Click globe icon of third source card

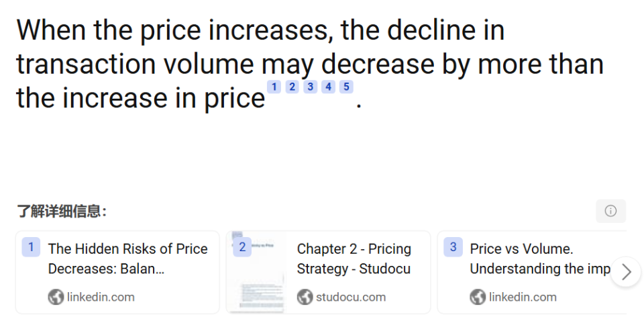(x=478, y=297)
